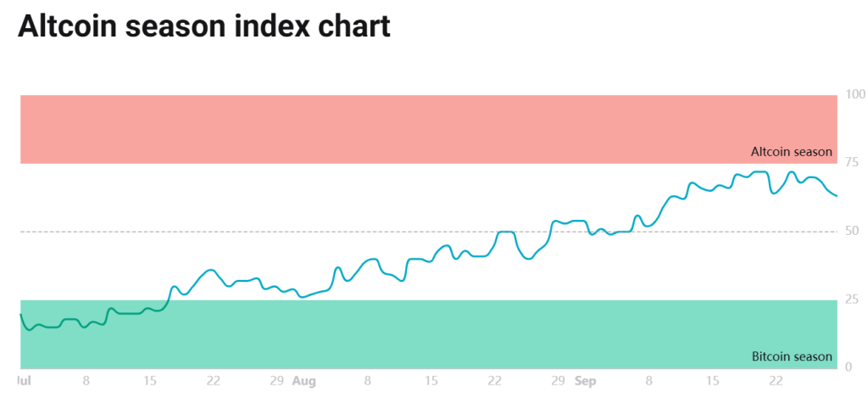
Task: Click the 8 date tick right after Sep
Action: tap(648, 382)
